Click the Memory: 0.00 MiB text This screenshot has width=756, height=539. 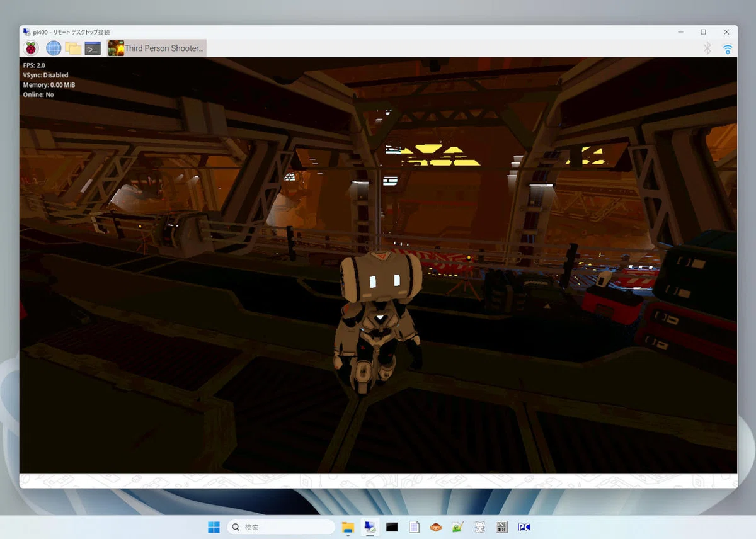click(x=49, y=85)
